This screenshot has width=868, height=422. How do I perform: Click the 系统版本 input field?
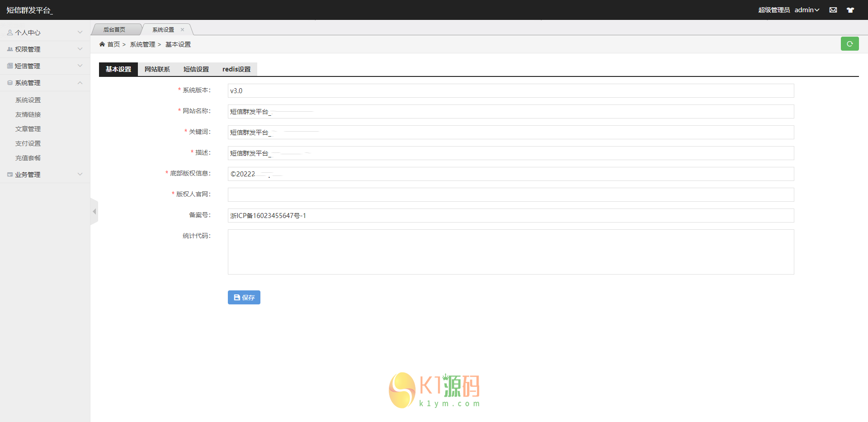click(511, 90)
